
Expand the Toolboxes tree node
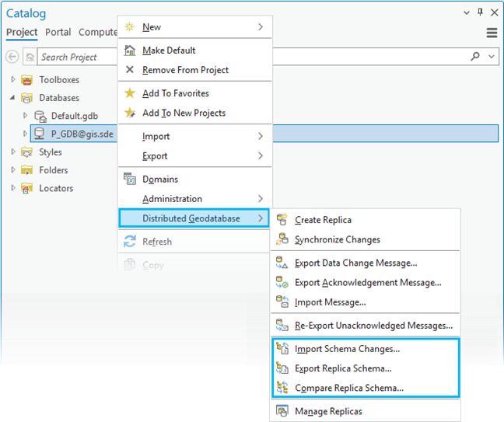tap(13, 80)
